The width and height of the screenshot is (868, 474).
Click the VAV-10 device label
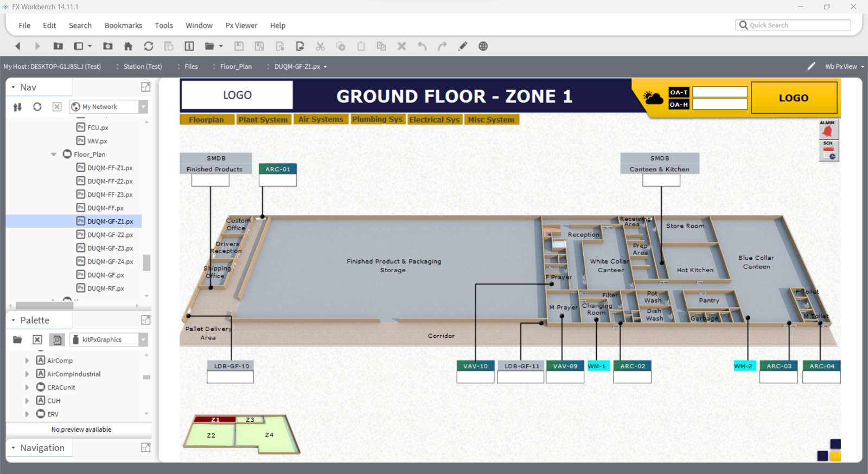[x=475, y=366]
